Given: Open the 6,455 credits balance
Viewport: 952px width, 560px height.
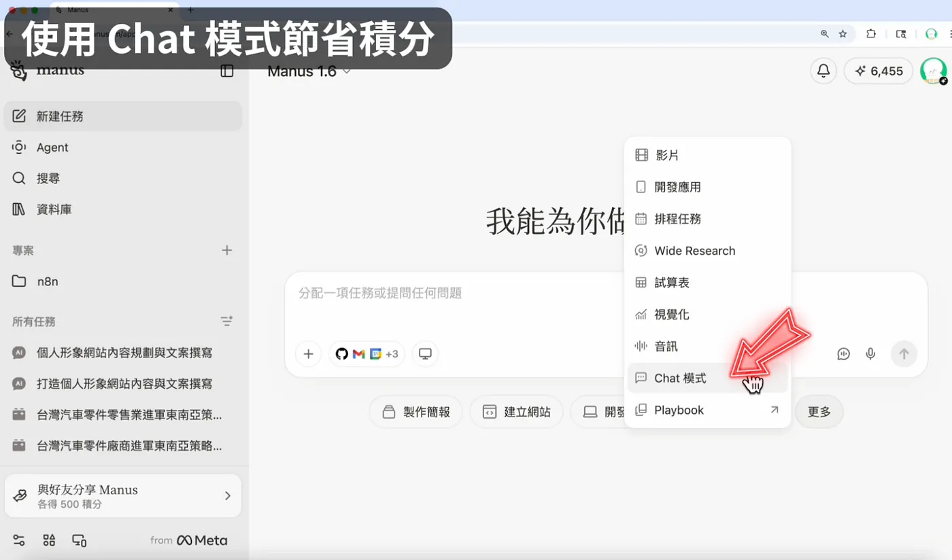Looking at the screenshot, I should click(879, 71).
